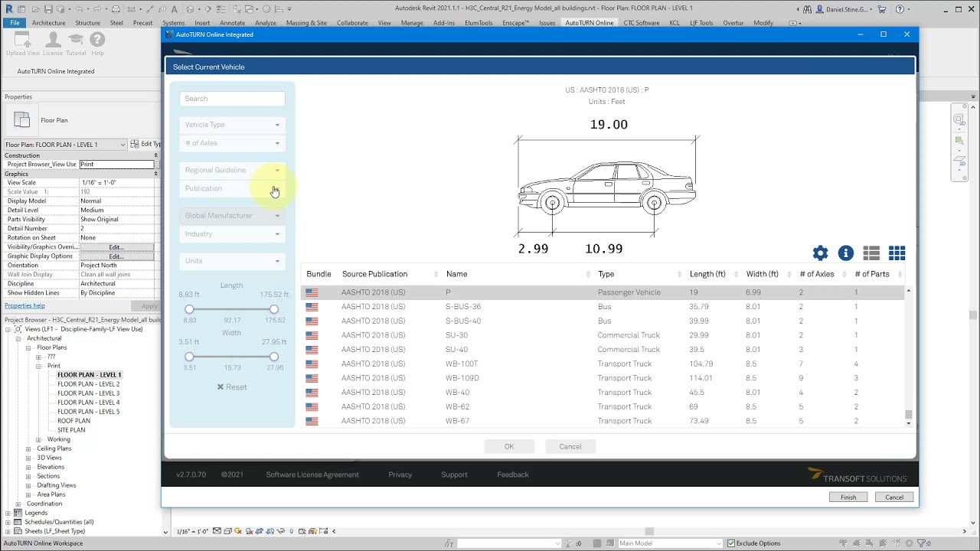This screenshot has height=551, width=980.
Task: Open the Units dropdown
Action: [232, 261]
